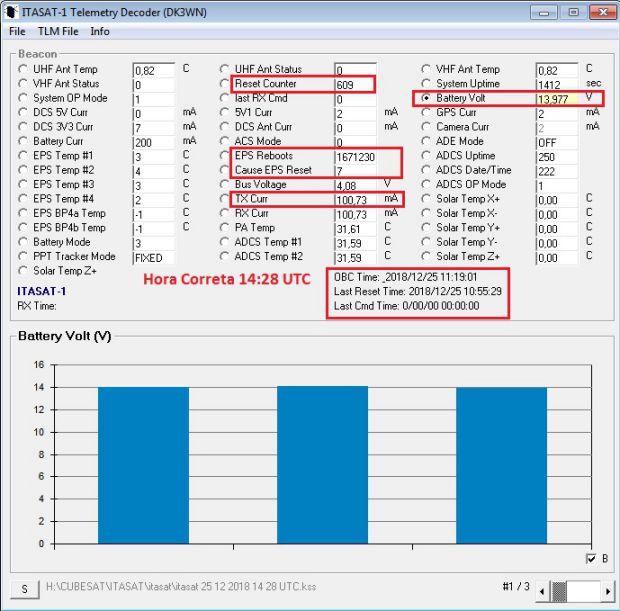Screen dimensions: 620x611
Task: Choose the System Uptime radio option
Action: [x=427, y=84]
